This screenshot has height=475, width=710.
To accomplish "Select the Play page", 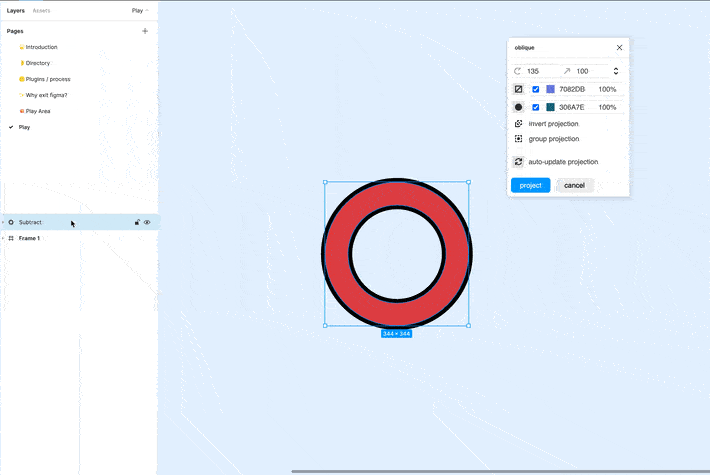I will click(24, 127).
